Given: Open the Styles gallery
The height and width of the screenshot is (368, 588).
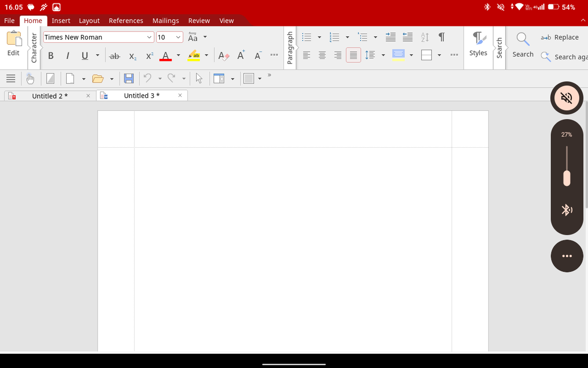Looking at the screenshot, I should coord(478,44).
